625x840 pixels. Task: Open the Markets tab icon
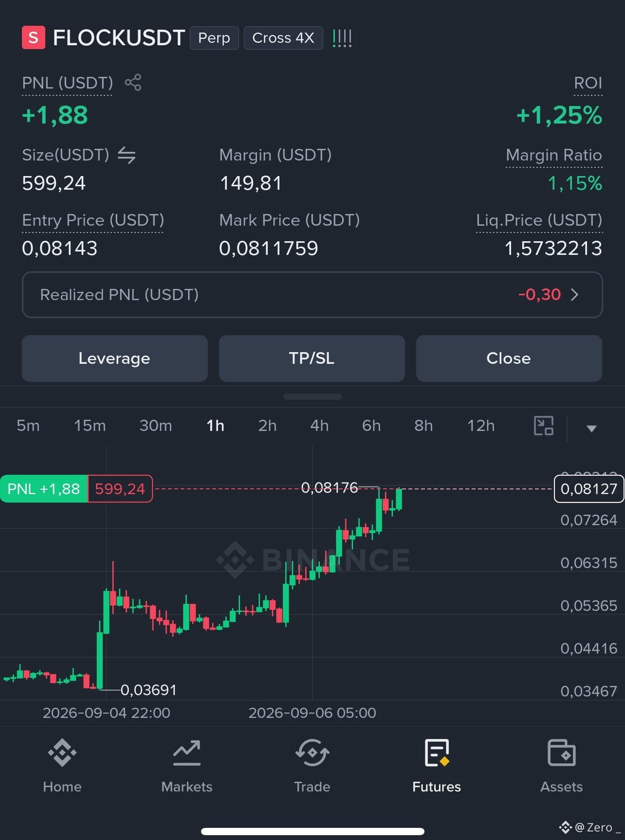187,752
